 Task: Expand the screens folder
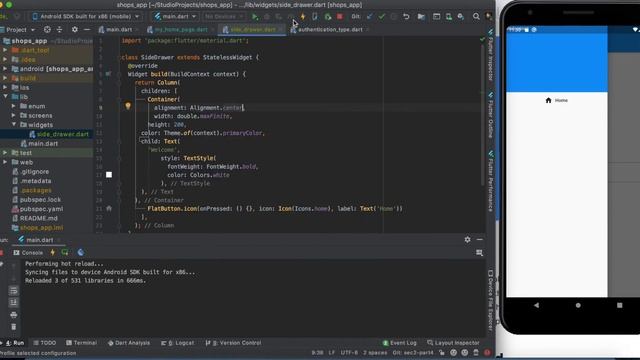pos(13,116)
